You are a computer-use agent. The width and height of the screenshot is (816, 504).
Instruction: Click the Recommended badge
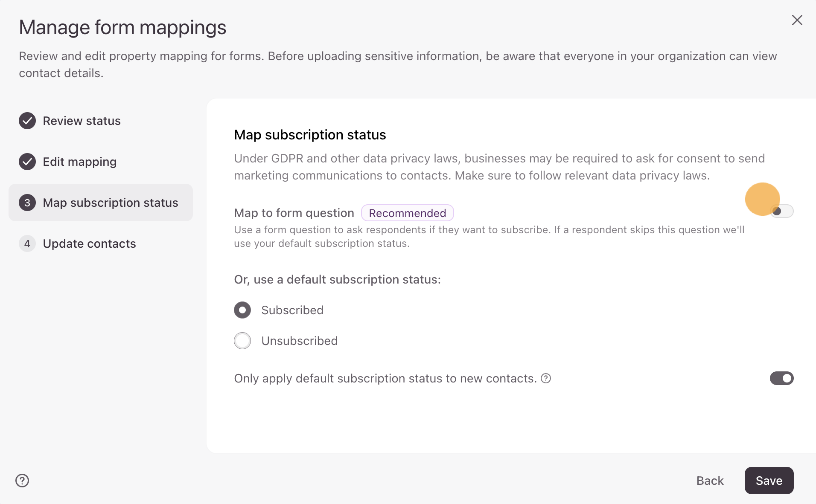click(407, 213)
